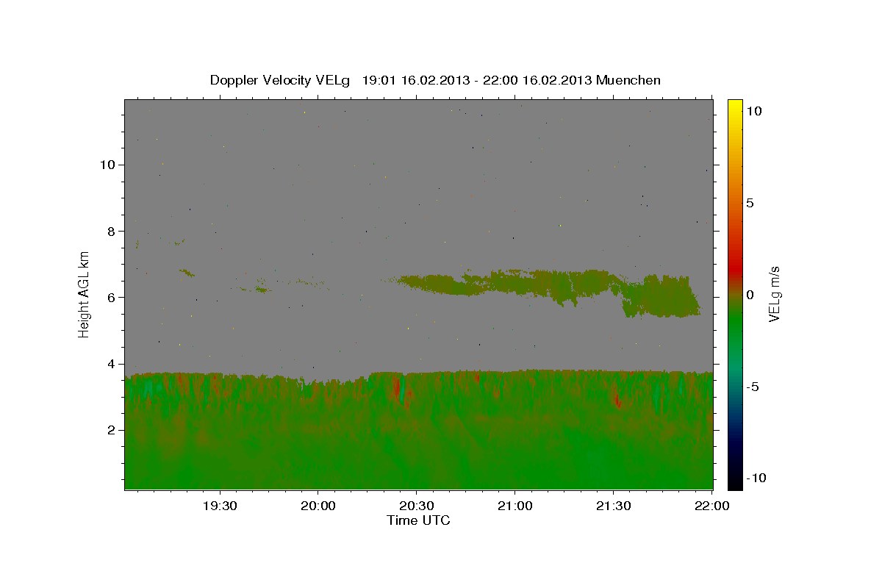Click the colorbar label '5'
Image resolution: width=882 pixels, height=588 pixels.
(x=750, y=203)
